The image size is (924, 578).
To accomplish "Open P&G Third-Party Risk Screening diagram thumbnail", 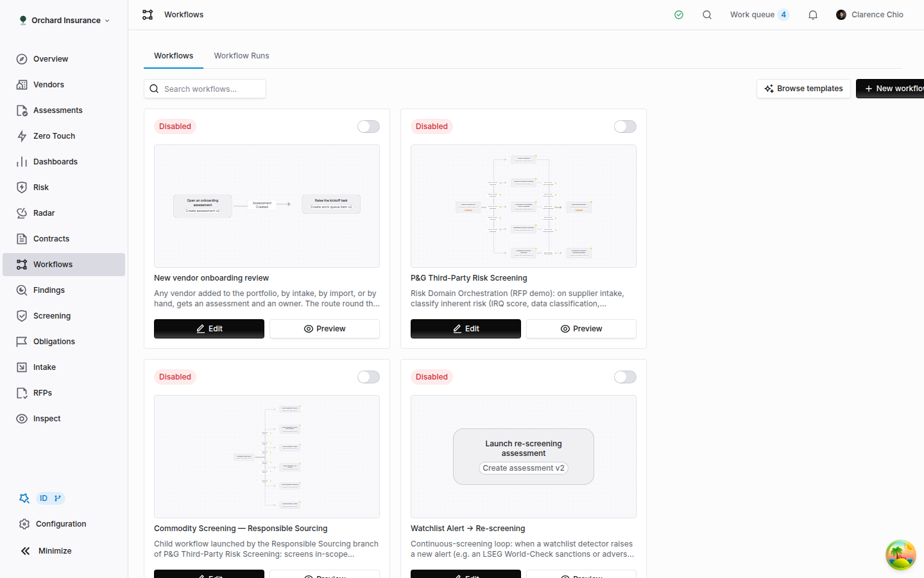I will [x=524, y=206].
